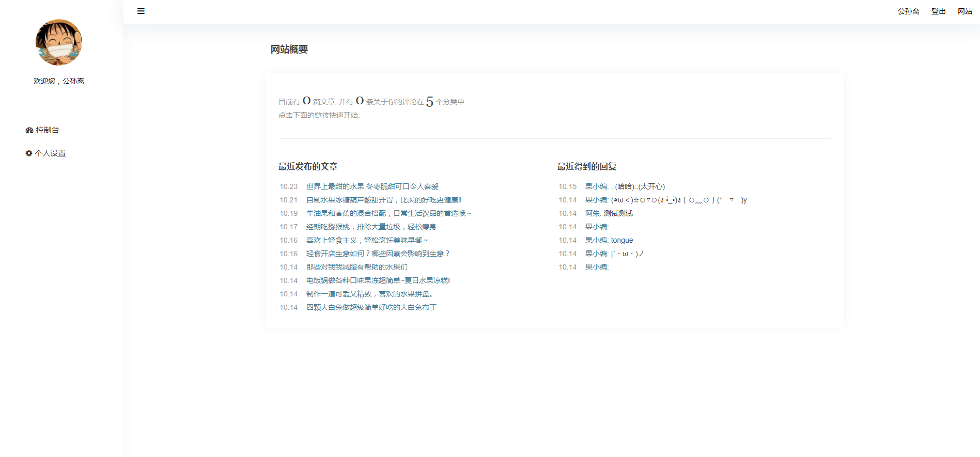The height and width of the screenshot is (457, 980).
Task: Click the dashboard gauge icon beside 控制台
Action: point(29,131)
